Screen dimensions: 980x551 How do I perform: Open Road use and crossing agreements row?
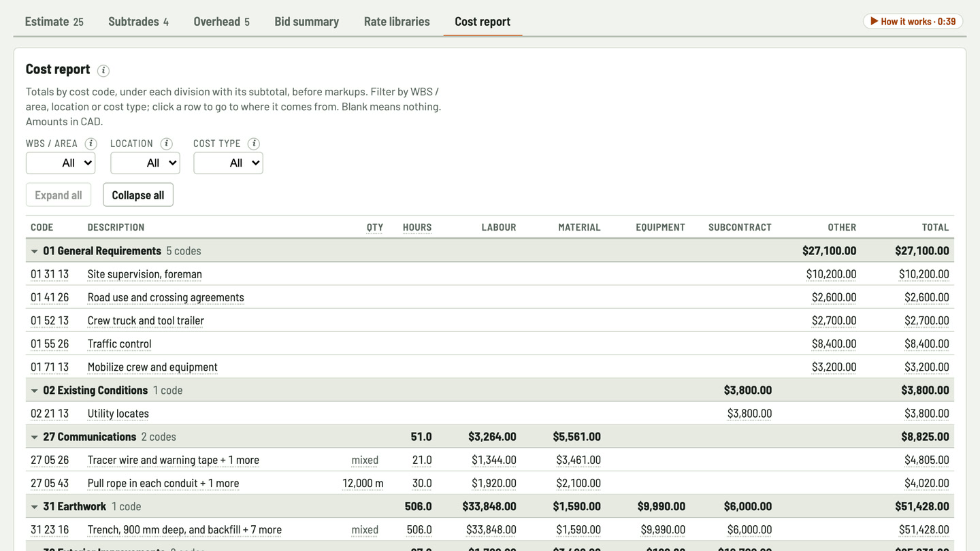click(490, 297)
